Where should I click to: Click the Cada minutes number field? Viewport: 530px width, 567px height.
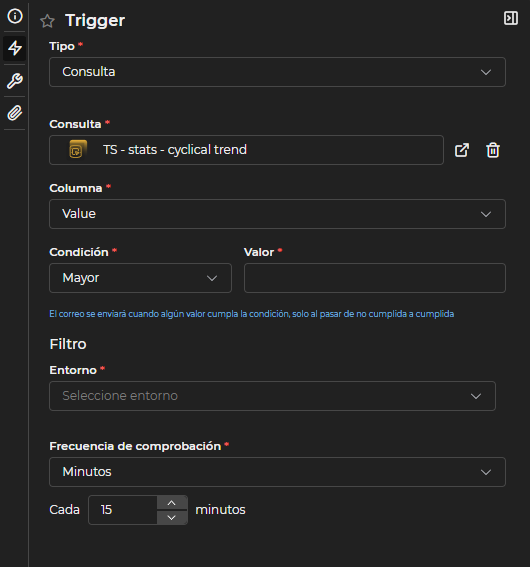tap(123, 510)
